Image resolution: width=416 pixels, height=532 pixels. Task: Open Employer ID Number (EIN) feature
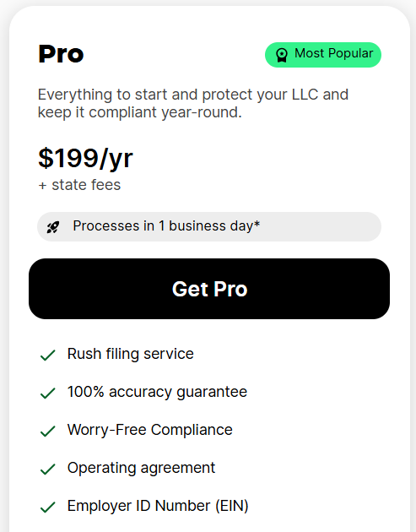pos(158,506)
